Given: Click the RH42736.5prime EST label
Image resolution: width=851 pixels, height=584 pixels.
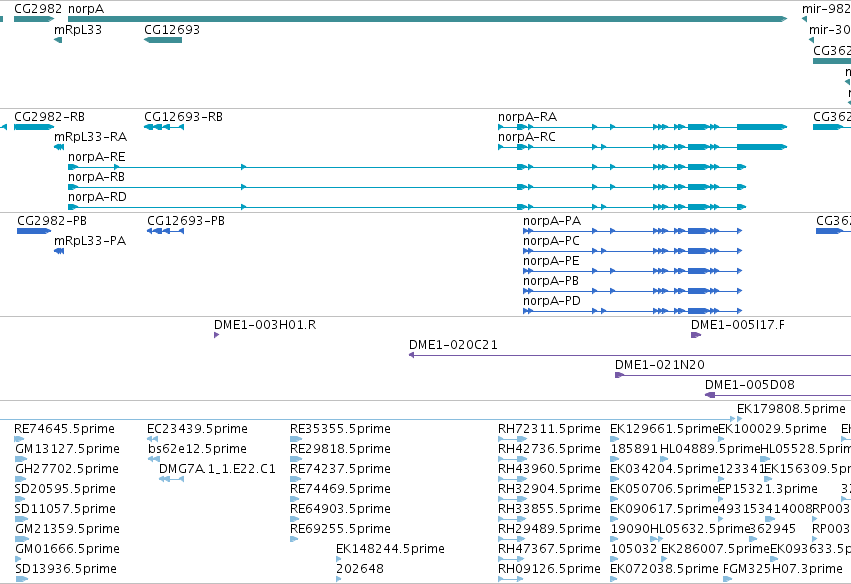Looking at the screenshot, I should pyautogui.click(x=549, y=449).
